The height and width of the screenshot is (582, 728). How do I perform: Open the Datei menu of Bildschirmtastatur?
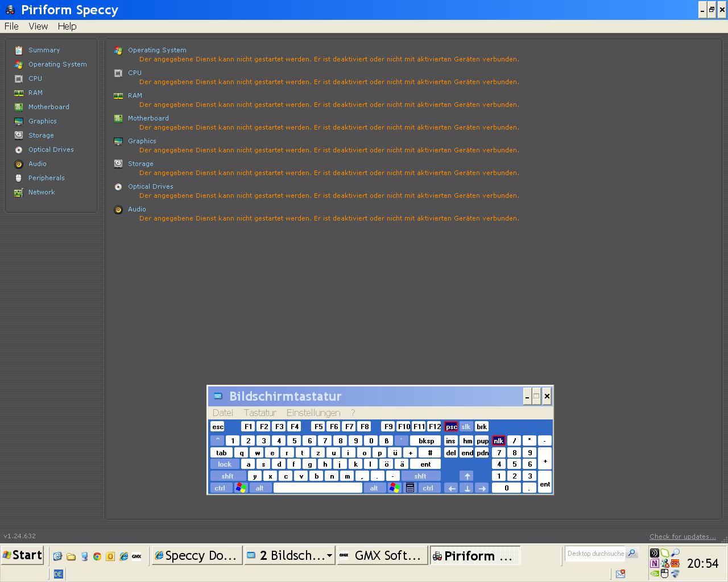click(x=223, y=413)
